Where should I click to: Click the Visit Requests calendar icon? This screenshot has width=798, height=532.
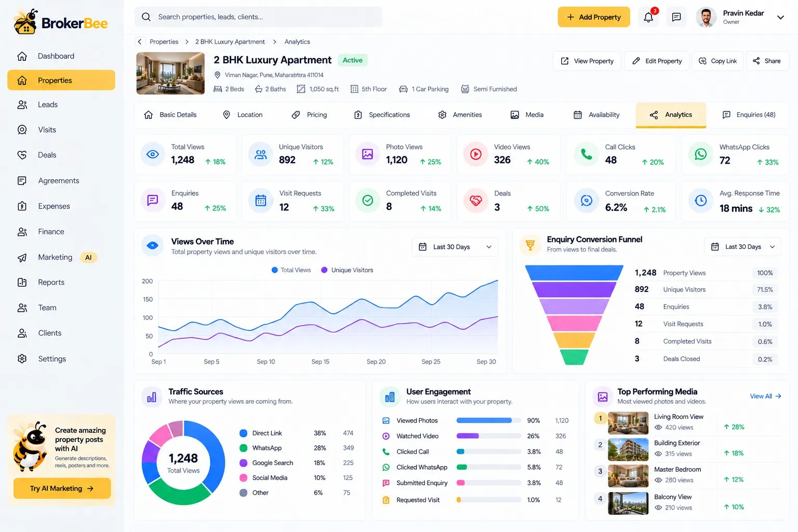(x=261, y=201)
